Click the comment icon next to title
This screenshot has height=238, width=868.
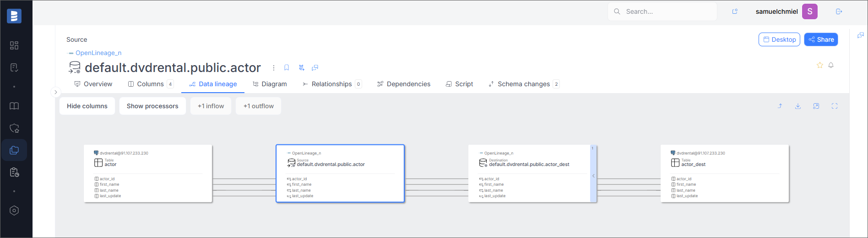(315, 68)
